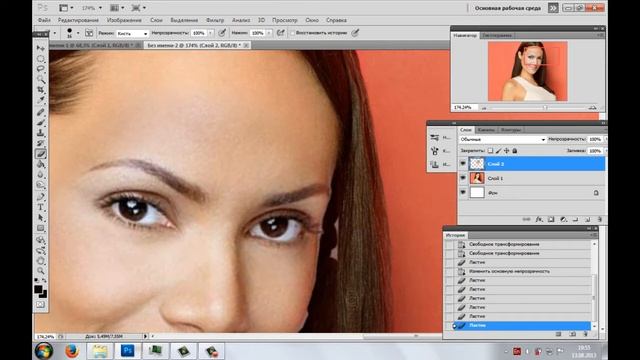Toggle lock transparent pixels
The width and height of the screenshot is (640, 360).
click(490, 151)
